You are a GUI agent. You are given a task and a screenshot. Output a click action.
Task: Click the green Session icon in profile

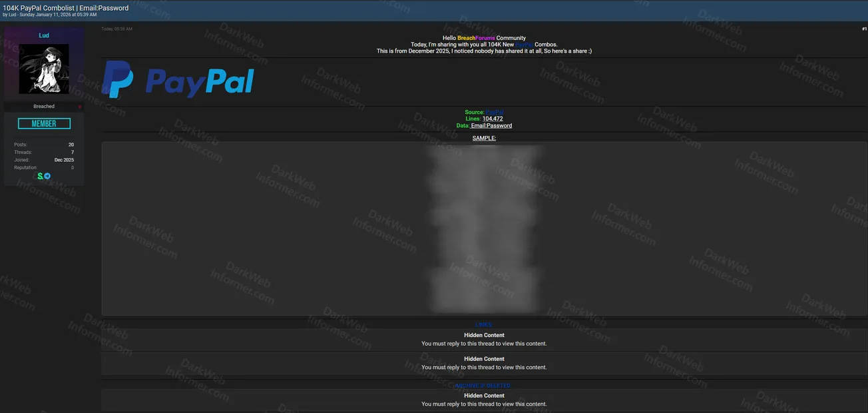coord(40,175)
